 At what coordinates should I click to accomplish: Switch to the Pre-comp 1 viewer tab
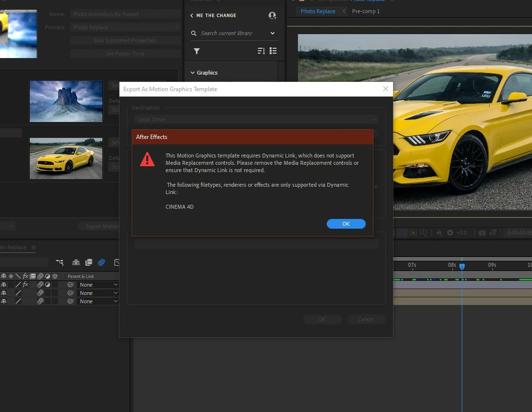click(x=366, y=11)
